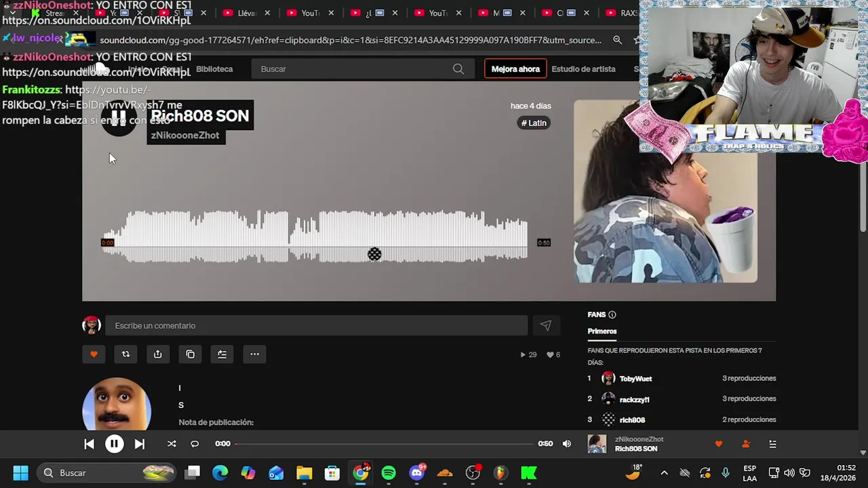Click the taskbar Buscar search box

106,472
